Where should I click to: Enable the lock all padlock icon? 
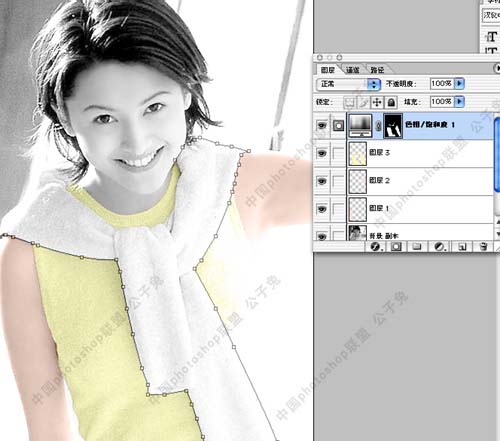tap(391, 102)
